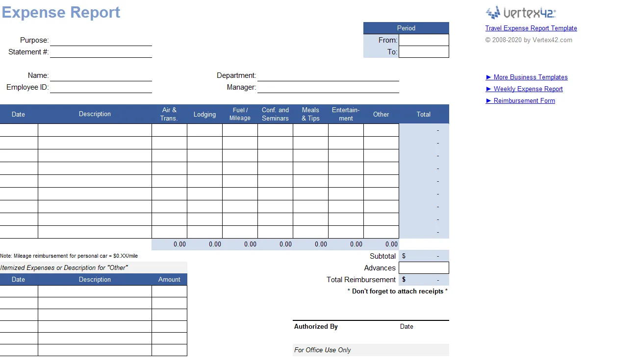
Task: Select the Period To date cell
Action: coord(424,52)
